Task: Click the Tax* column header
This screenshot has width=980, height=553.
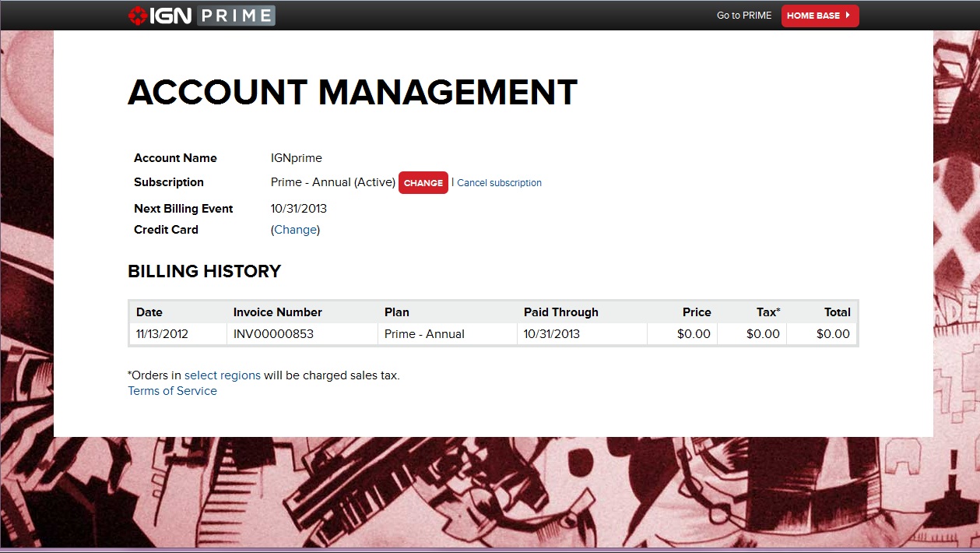Action: 752,312
